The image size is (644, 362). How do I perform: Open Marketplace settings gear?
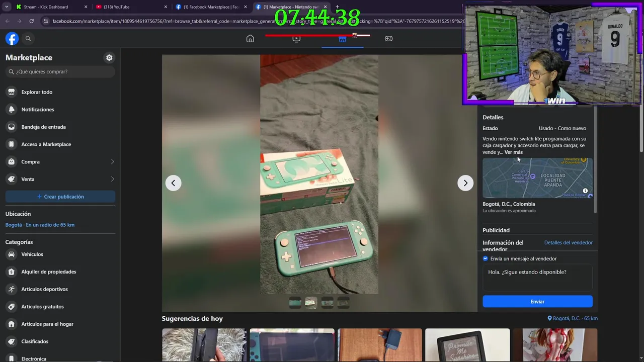109,58
